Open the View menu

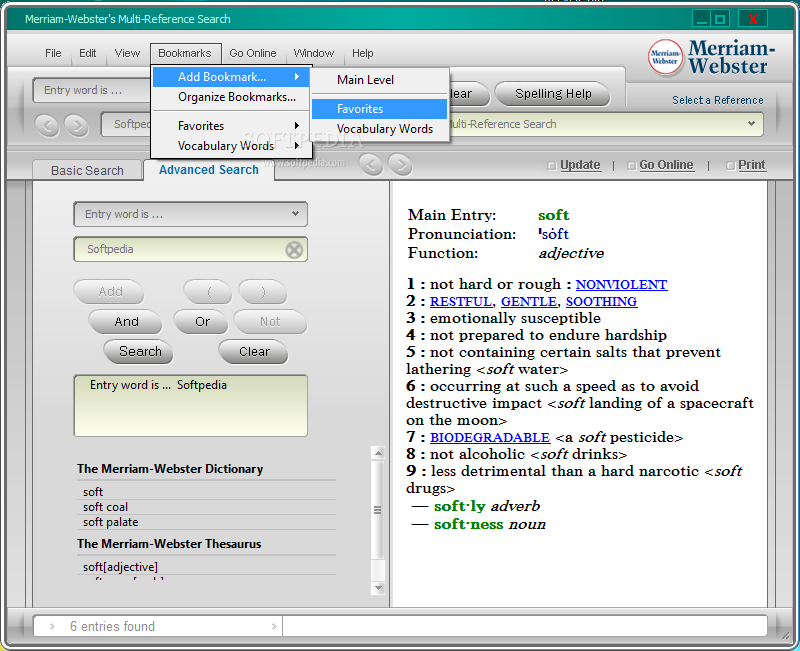tap(127, 53)
